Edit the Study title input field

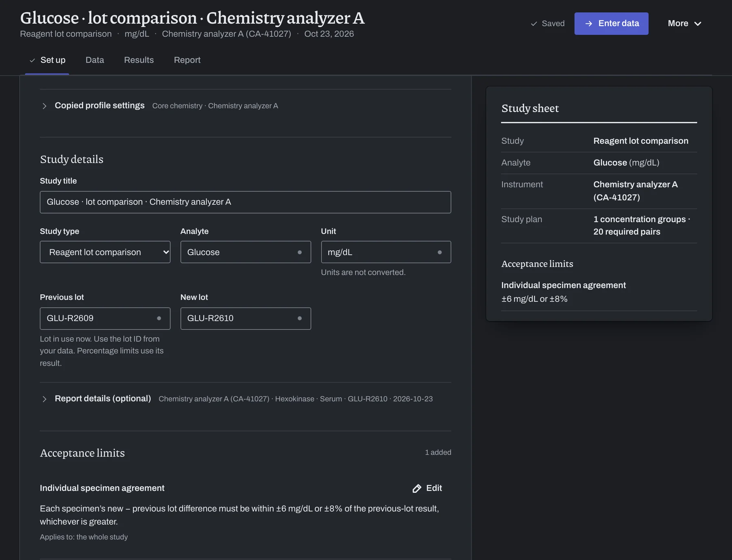(245, 202)
